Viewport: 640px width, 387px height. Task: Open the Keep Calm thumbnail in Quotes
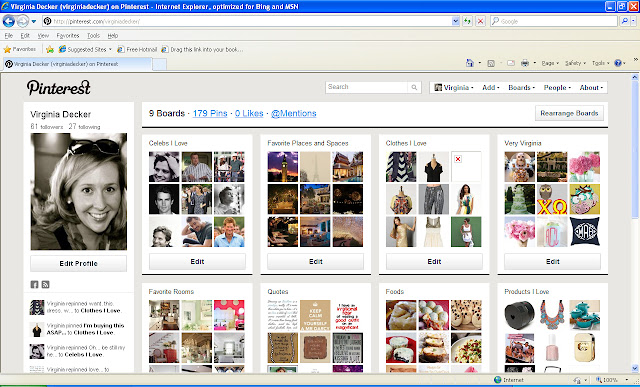tap(315, 315)
